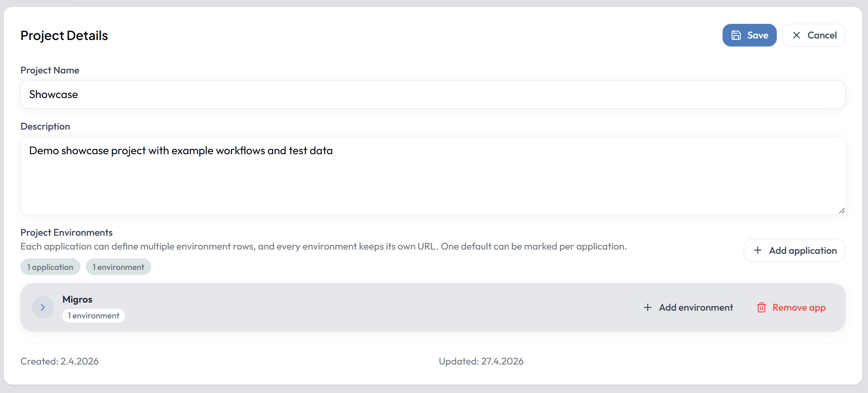Click the 1 application badge

click(50, 267)
